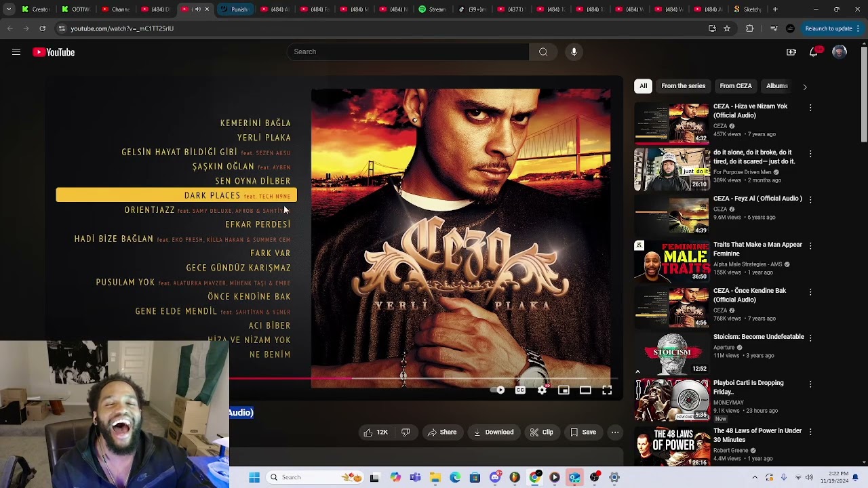Open File Explorer from taskbar

[x=435, y=477]
